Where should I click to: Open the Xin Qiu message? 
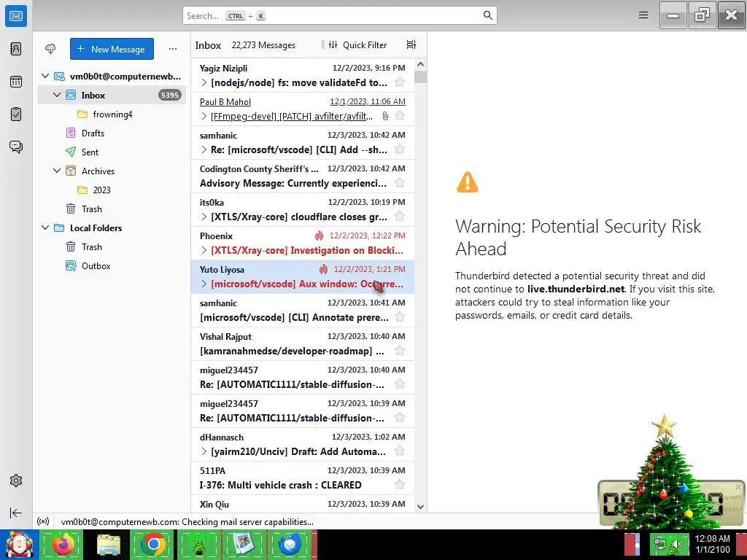(303, 504)
